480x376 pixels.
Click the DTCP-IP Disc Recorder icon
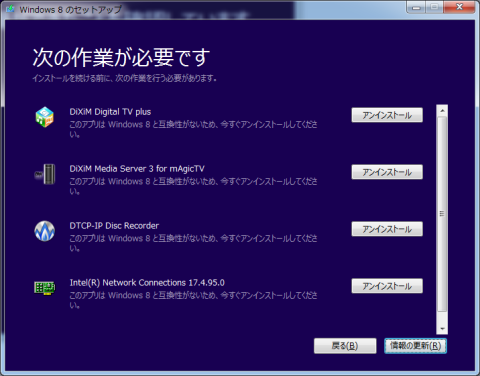point(45,231)
